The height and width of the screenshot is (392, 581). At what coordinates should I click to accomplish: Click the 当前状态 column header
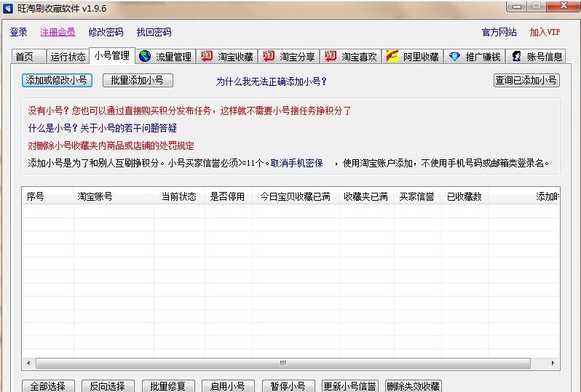(179, 196)
